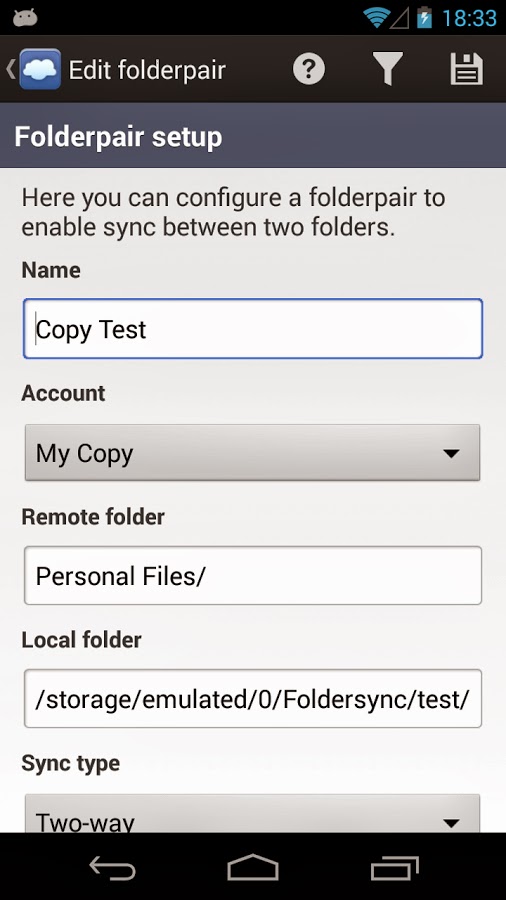
Task: Save the folderpair with the floppy disk icon
Action: [466, 69]
